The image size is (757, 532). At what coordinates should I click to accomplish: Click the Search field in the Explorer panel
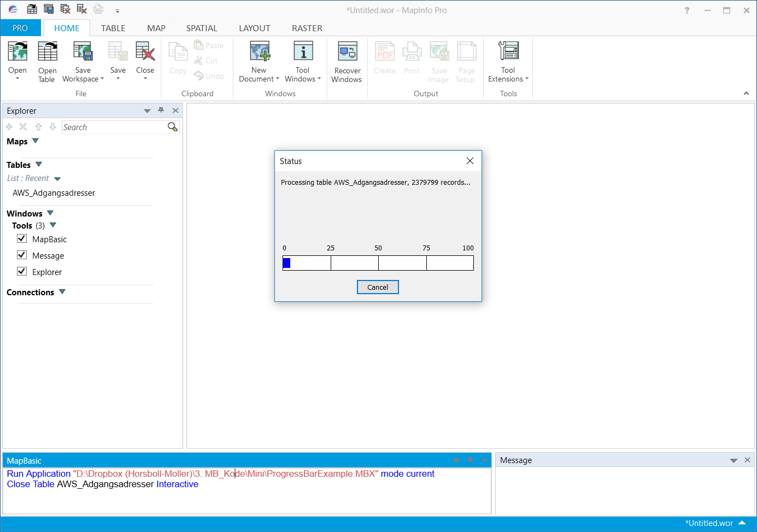click(115, 127)
